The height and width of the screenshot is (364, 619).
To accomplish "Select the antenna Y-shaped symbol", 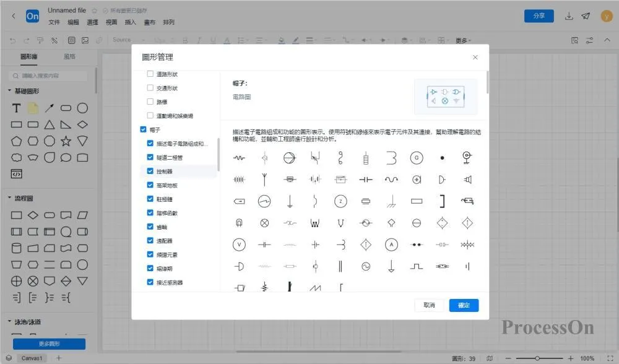I will point(264,180).
